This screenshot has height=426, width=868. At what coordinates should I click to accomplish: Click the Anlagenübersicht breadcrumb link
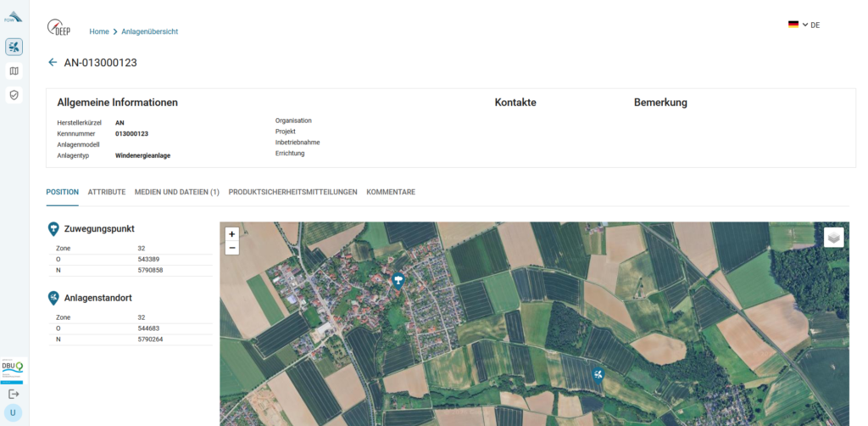click(x=150, y=31)
